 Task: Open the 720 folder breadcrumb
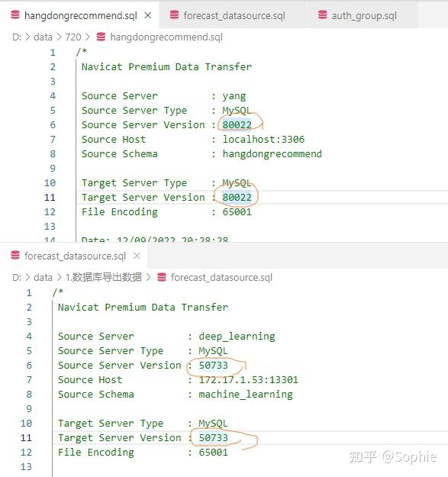[73, 37]
